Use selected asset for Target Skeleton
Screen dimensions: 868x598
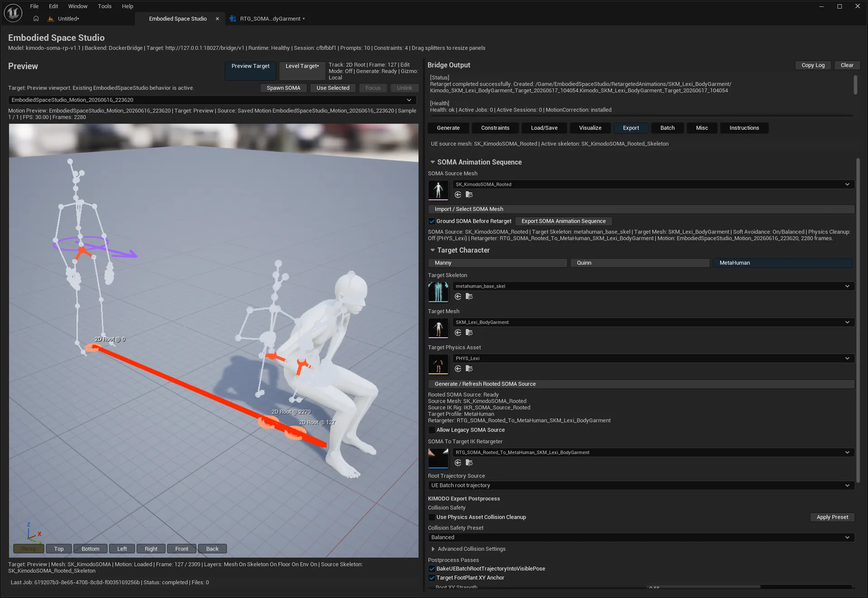pyautogui.click(x=458, y=297)
